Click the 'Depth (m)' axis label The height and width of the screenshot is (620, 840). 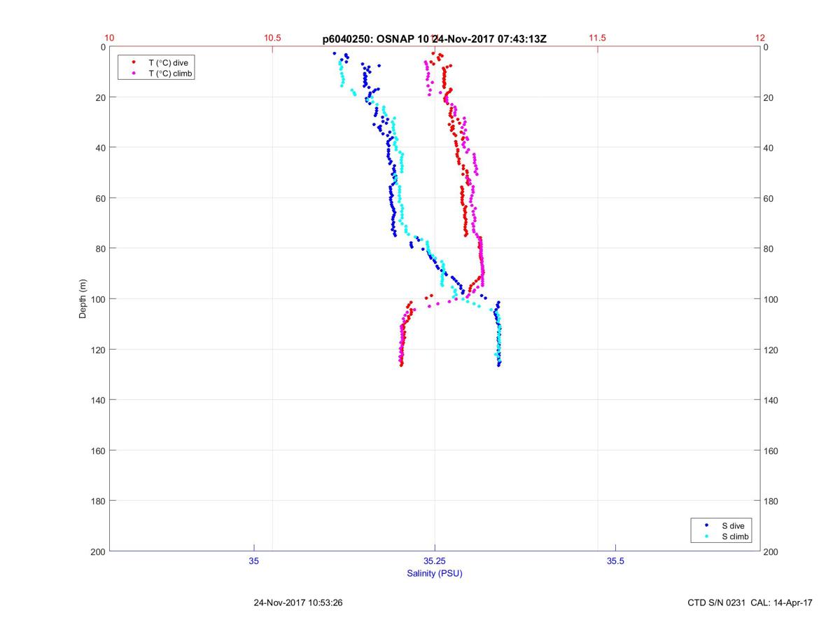83,299
